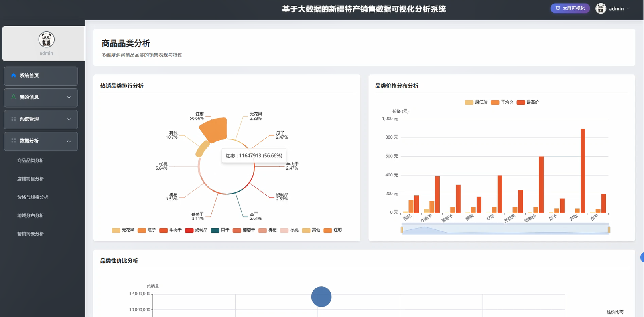
Task: Toggle 牛肉干 legend in pie chart
Action: point(171,230)
